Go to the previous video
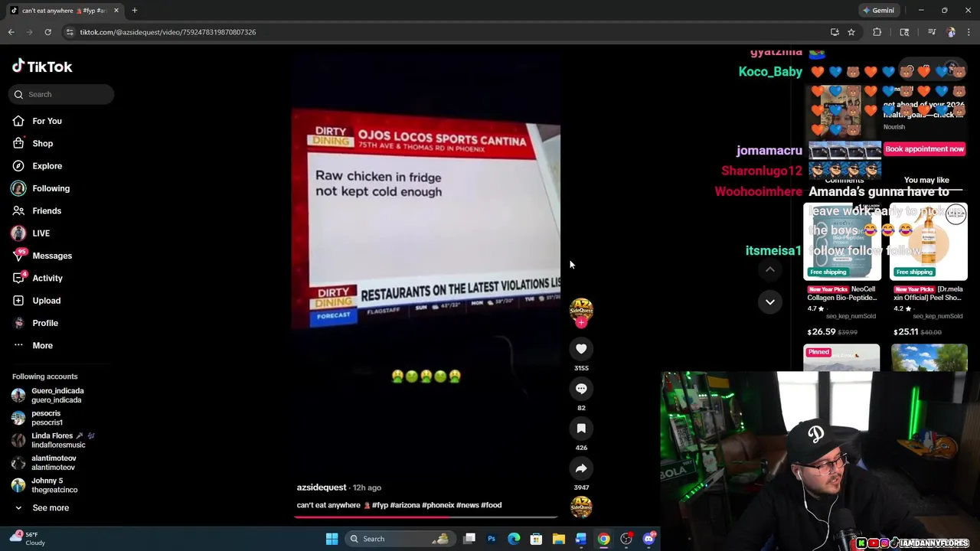This screenshot has height=551, width=980. [x=770, y=269]
